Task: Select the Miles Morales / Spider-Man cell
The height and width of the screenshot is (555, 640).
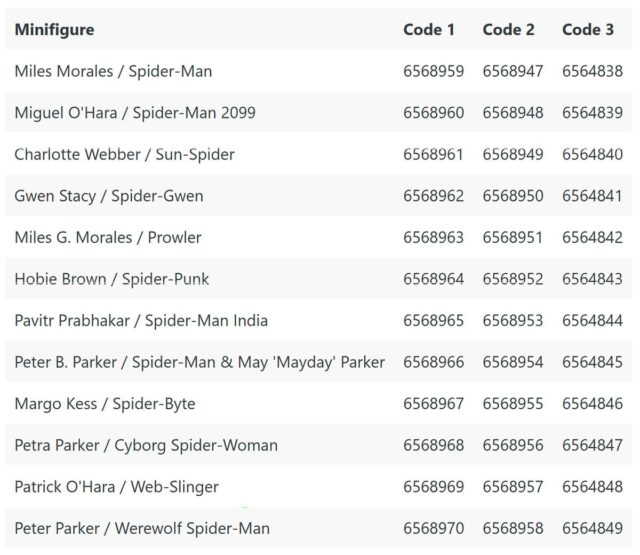Action: (113, 71)
